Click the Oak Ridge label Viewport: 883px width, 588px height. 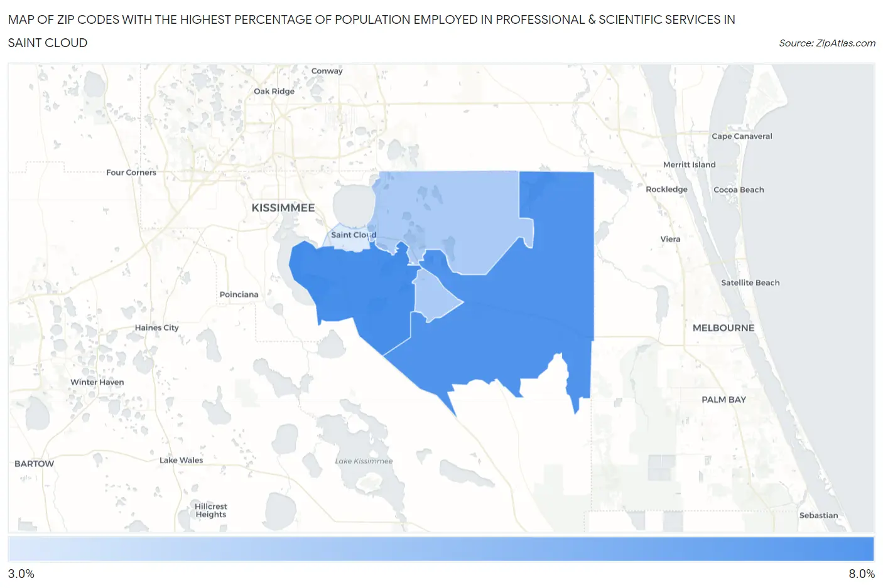point(274,91)
